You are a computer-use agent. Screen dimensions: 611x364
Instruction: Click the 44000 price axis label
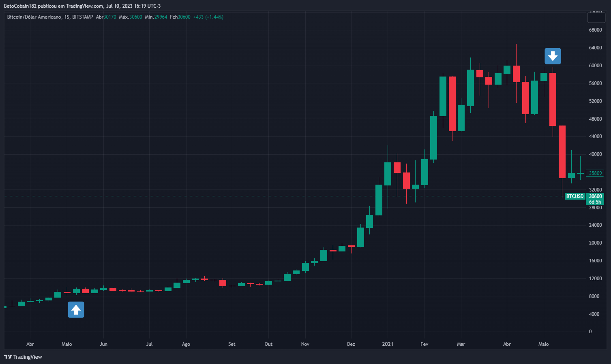click(x=595, y=136)
